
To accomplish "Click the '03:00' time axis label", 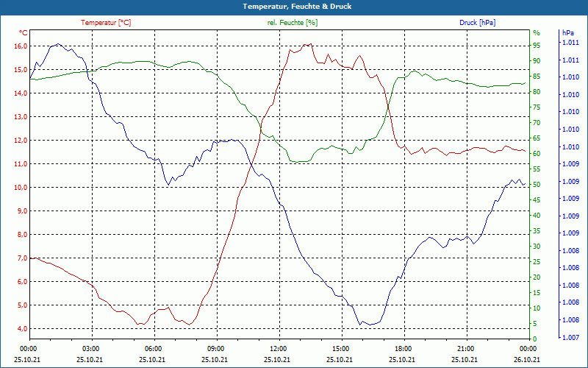I will [x=90, y=349].
